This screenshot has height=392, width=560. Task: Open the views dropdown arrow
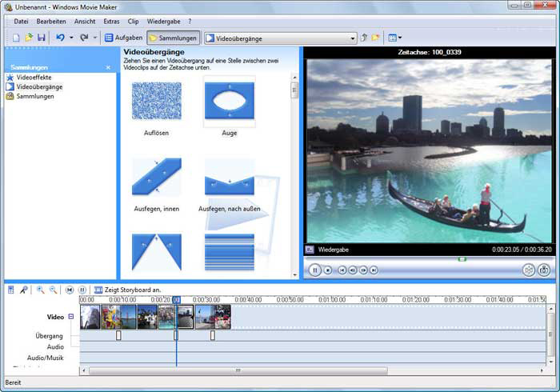400,38
